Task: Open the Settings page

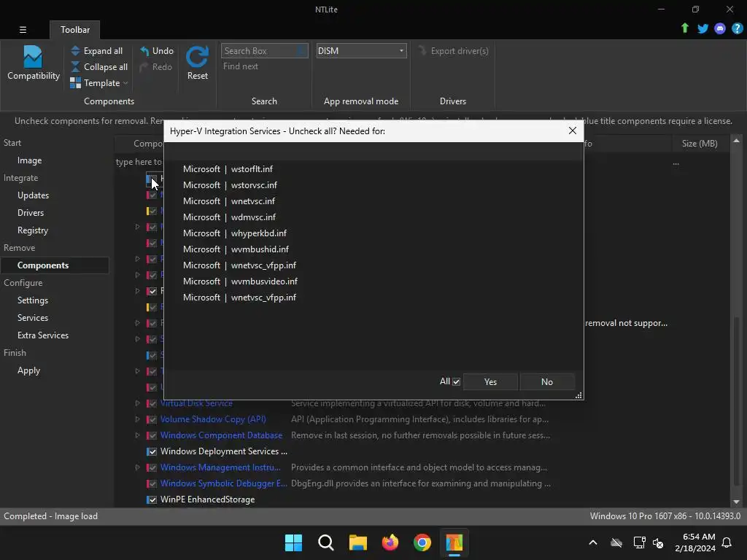Action: tap(32, 300)
